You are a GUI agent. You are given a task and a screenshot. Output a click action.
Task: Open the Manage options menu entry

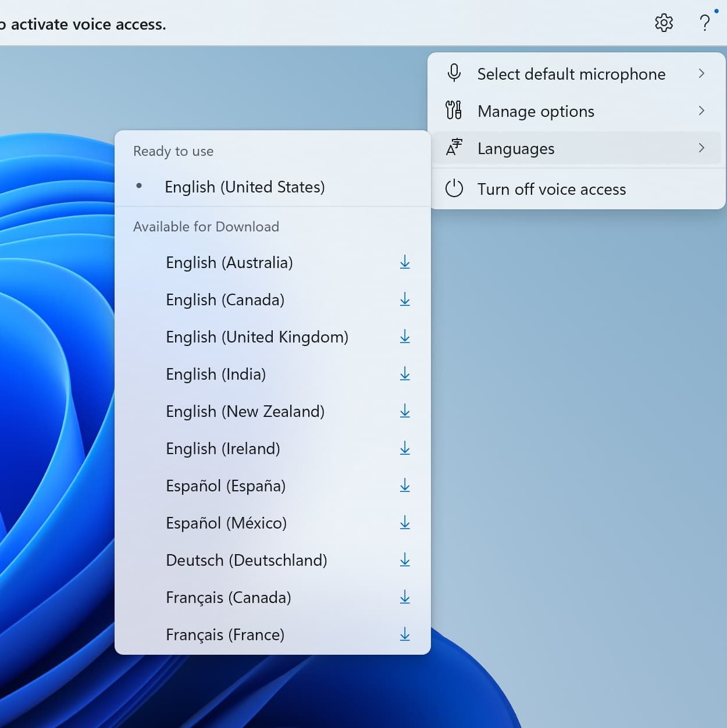(x=536, y=111)
